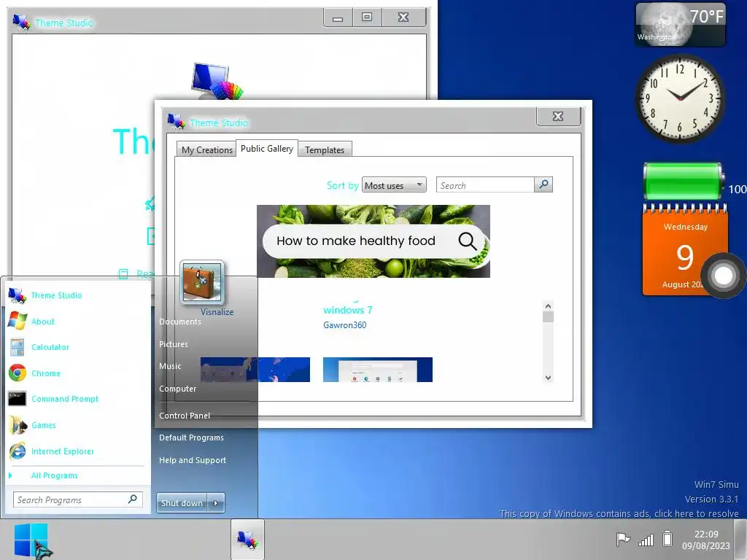Select the blue underwater theme thumbnail

[x=255, y=370]
